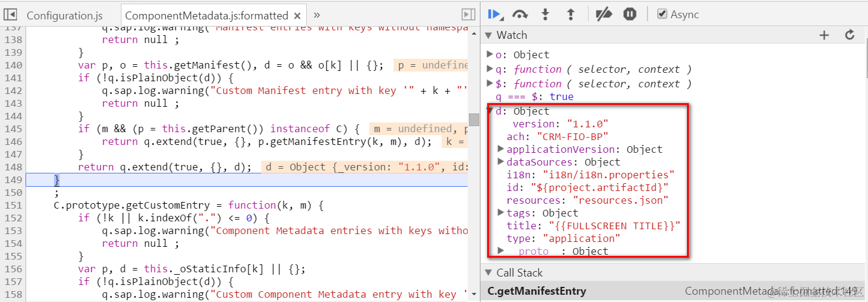Expand applicationVersion property
The height and width of the screenshot is (302, 868).
click(501, 149)
